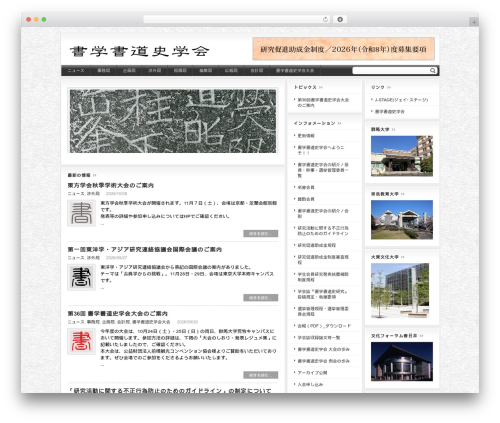This screenshot has width=500, height=423.
Task: Open the 渉外局 menu item
Action: pyautogui.click(x=155, y=71)
